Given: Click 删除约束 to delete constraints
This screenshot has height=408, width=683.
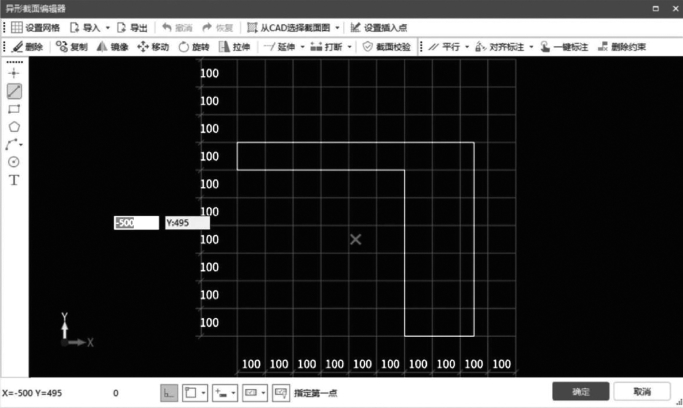Looking at the screenshot, I should [x=622, y=47].
